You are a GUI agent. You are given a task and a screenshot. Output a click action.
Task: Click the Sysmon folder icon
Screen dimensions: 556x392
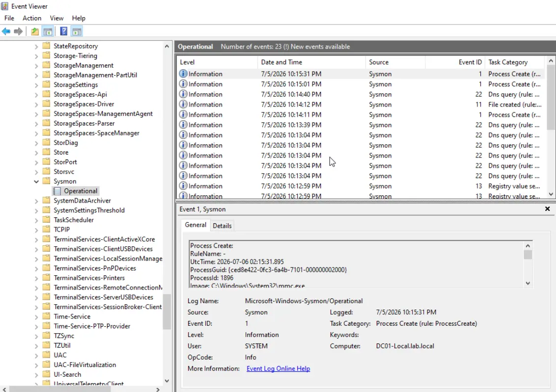pyautogui.click(x=46, y=181)
